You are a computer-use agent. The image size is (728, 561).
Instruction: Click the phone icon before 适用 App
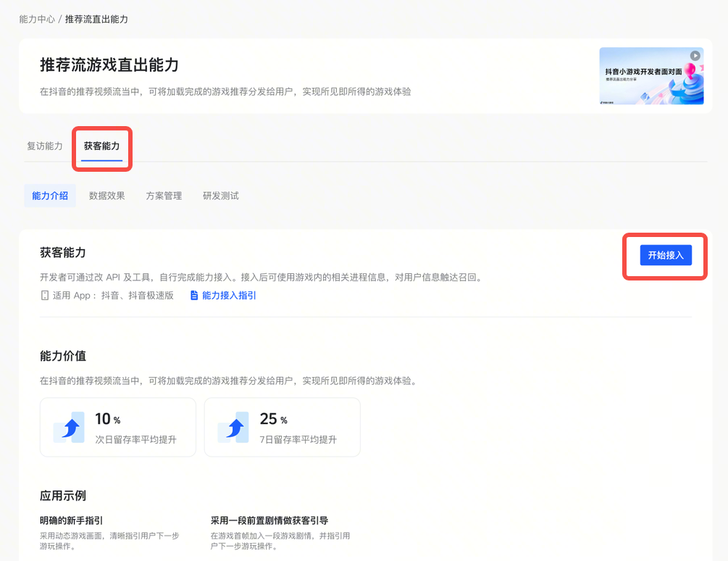[45, 296]
